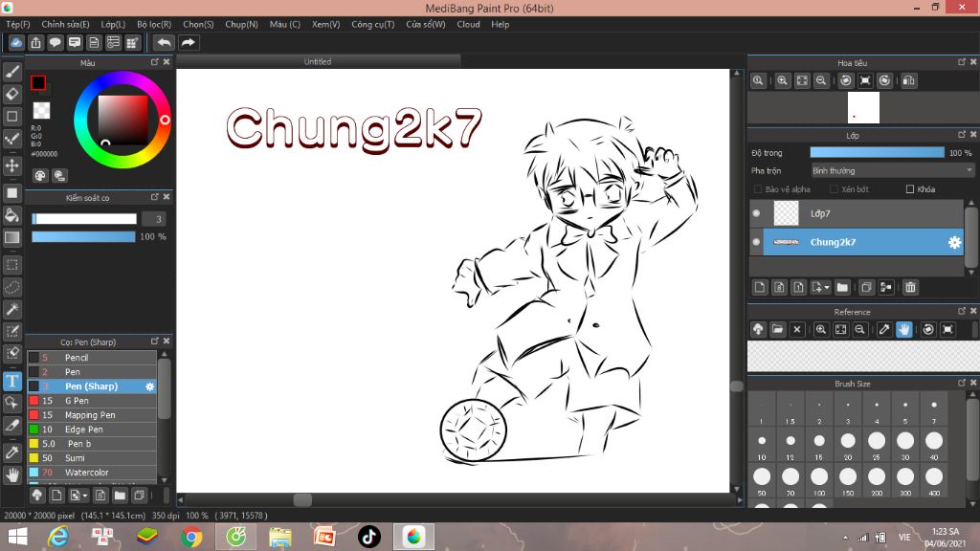Choose the Hand pan tool
980x551 pixels.
click(x=12, y=474)
